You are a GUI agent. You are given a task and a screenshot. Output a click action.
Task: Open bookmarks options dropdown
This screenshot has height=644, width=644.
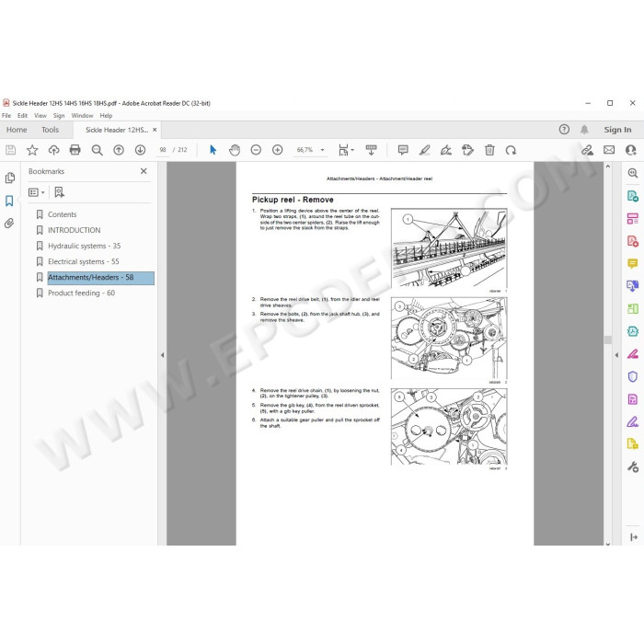tap(37, 192)
